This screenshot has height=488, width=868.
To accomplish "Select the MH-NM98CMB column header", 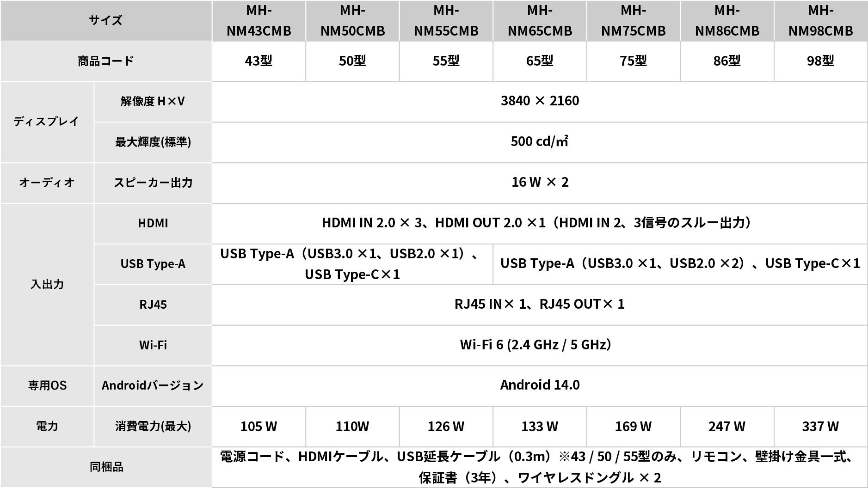I will (x=820, y=21).
